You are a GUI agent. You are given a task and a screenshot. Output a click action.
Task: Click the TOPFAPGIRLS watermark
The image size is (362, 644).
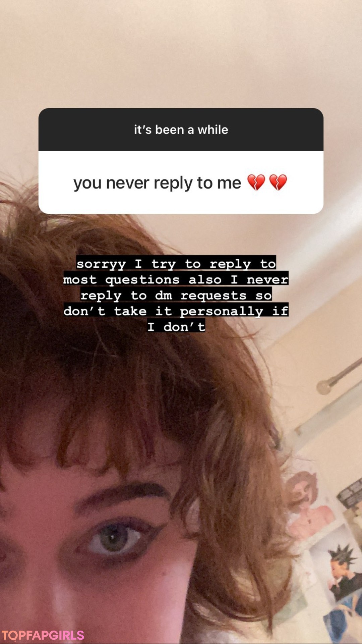coord(43,635)
